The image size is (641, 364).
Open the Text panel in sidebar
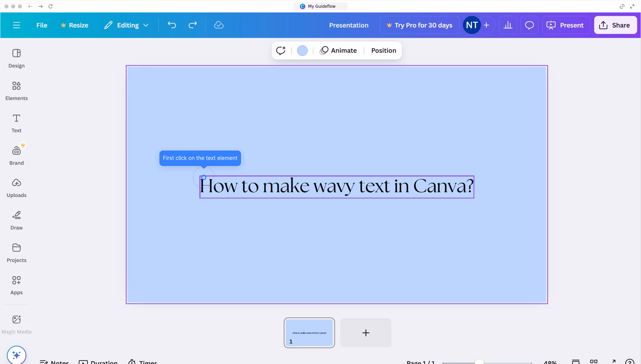[x=17, y=123]
